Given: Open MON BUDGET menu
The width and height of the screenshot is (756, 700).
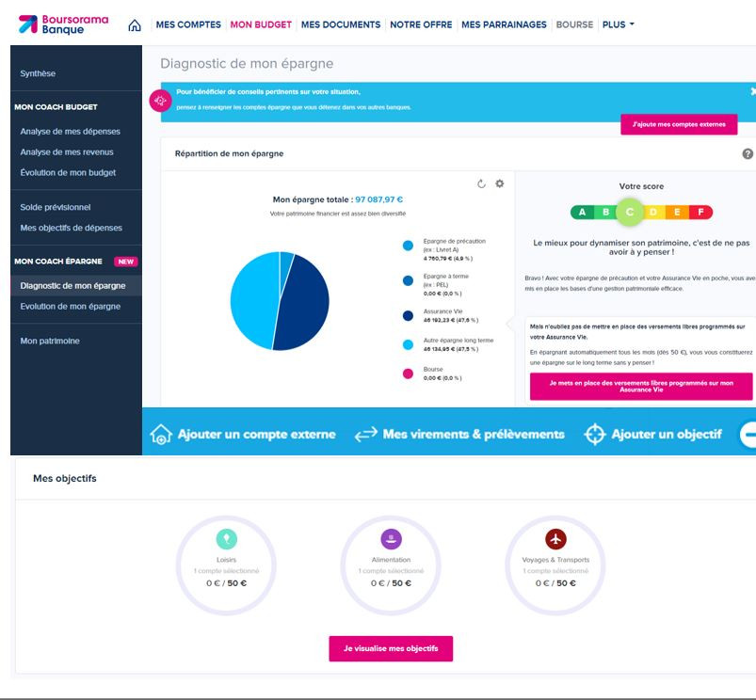Looking at the screenshot, I should [x=261, y=24].
